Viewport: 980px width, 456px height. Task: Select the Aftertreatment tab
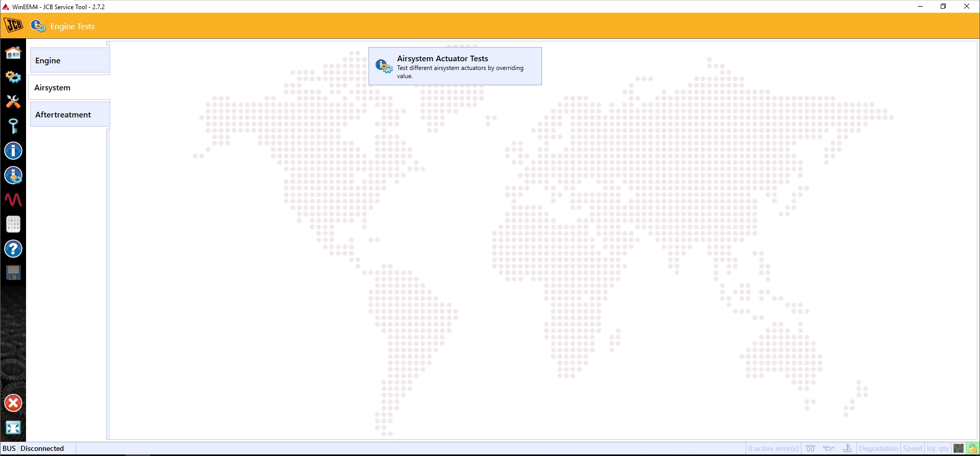click(70, 114)
